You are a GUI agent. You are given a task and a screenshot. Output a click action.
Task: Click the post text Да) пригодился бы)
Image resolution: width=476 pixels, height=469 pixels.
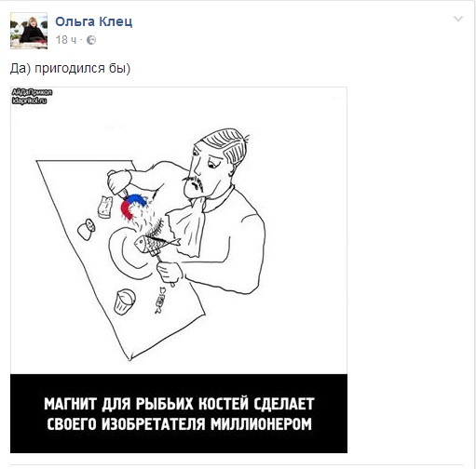click(70, 69)
